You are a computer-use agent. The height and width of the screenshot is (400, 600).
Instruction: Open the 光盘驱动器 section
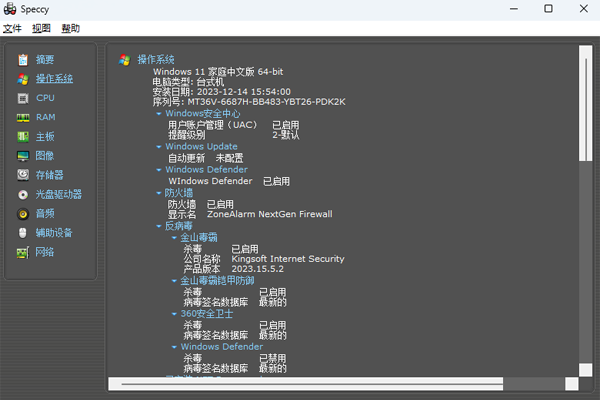pos(59,194)
